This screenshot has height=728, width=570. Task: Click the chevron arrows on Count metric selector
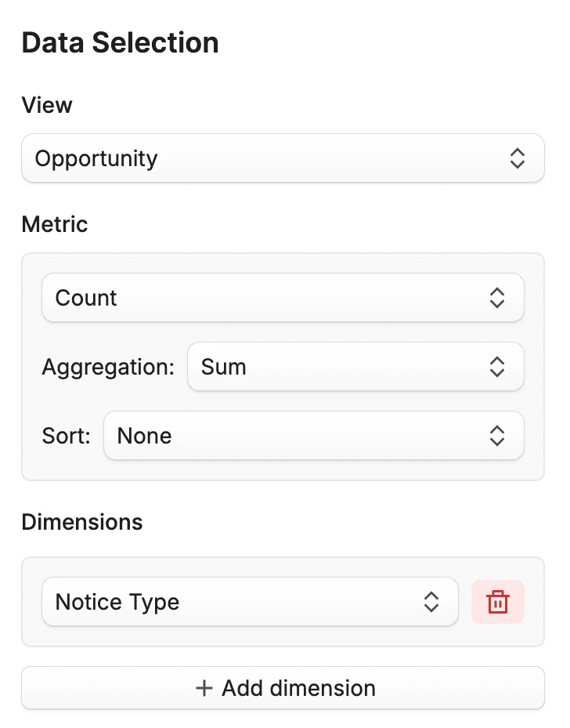pos(496,298)
